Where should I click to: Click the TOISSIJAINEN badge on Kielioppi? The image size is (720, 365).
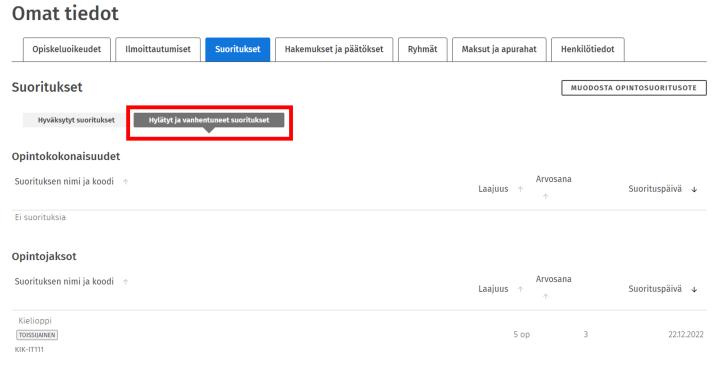pyautogui.click(x=37, y=335)
